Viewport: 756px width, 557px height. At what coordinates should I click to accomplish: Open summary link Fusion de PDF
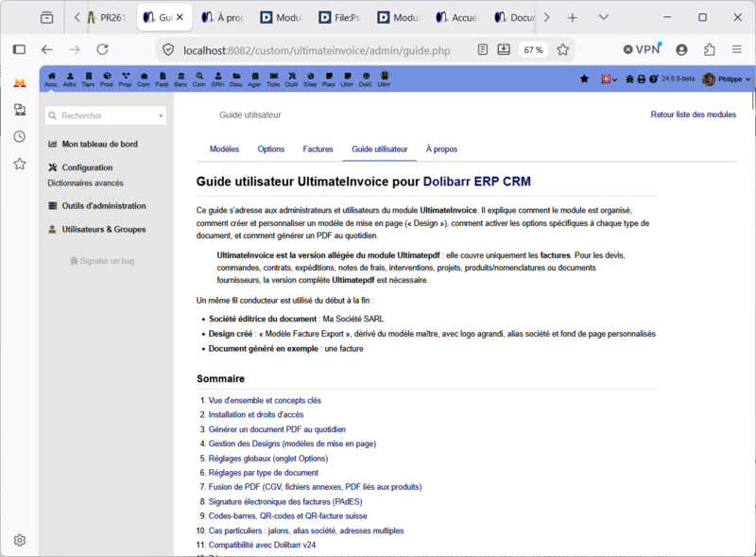point(315,487)
